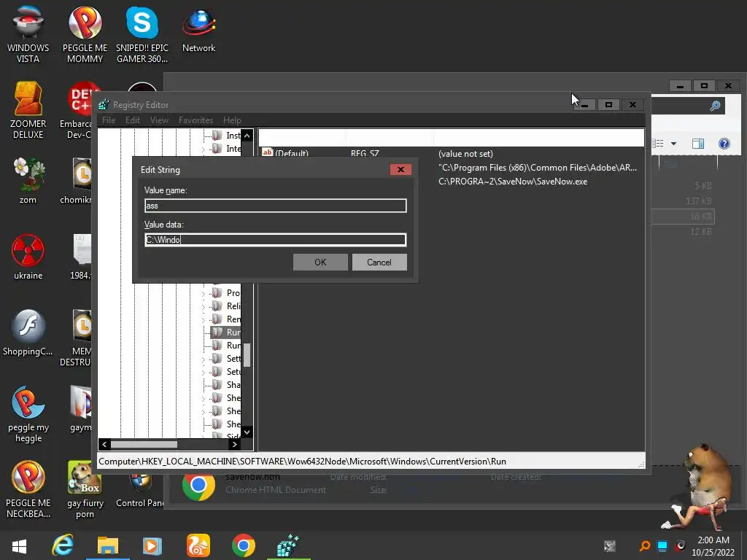
Task: Open File Explorer from taskbar
Action: tap(108, 545)
